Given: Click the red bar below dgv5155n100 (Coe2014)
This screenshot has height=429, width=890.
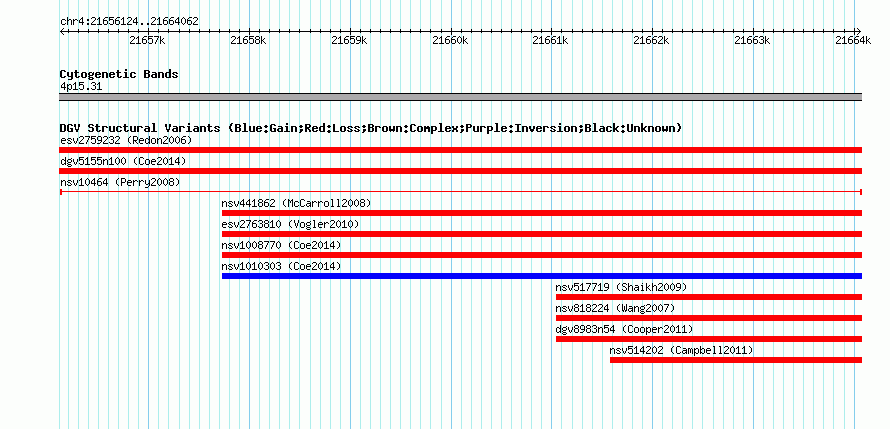Looking at the screenshot, I should click(460, 171).
